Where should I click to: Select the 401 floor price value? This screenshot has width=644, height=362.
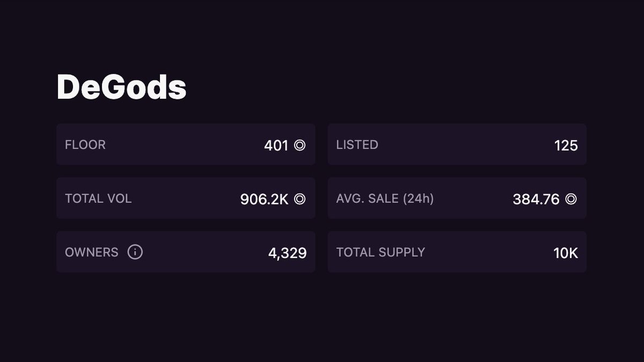click(x=276, y=145)
